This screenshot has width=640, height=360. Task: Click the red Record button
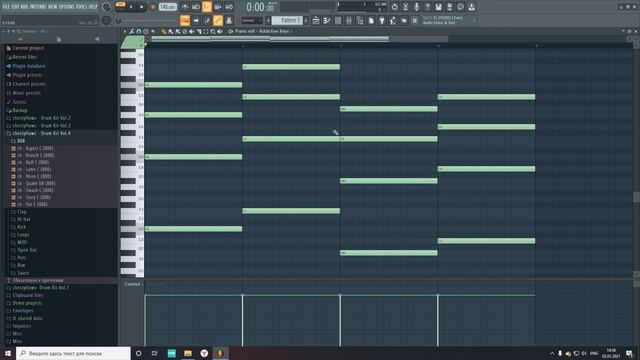tap(153, 7)
